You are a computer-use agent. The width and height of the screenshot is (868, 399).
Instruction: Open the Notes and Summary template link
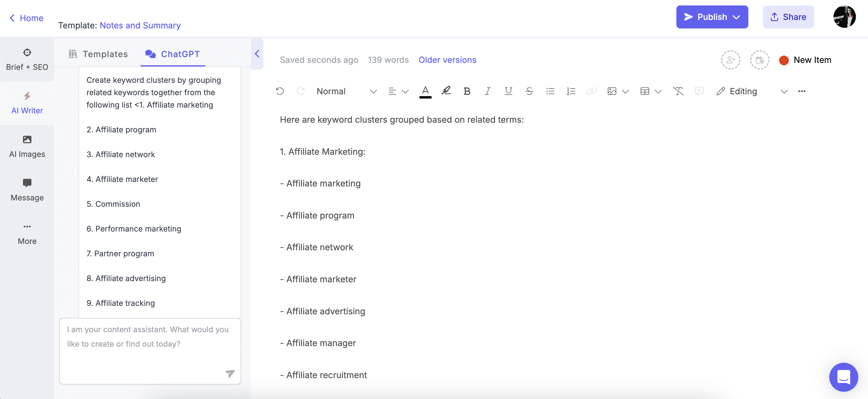point(140,25)
